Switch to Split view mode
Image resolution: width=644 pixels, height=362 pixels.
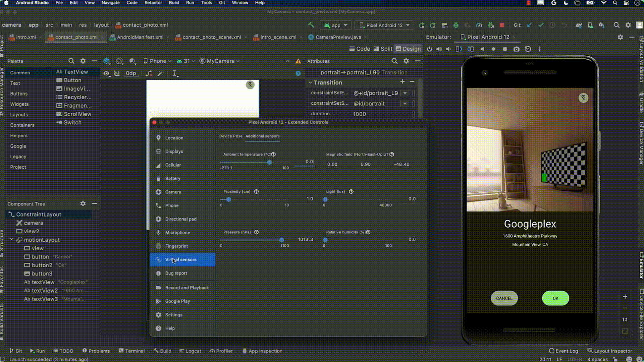(383, 49)
